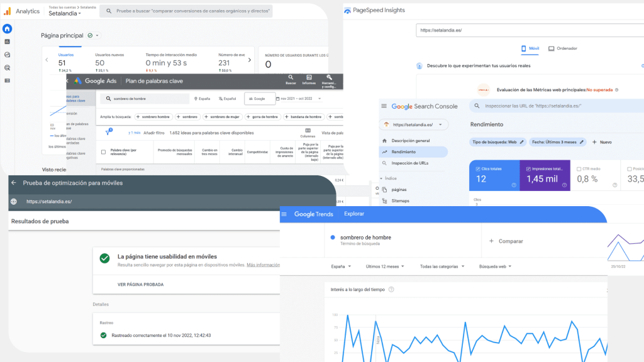Click PageSpeed Insights logo
The image size is (644, 362).
(347, 11)
